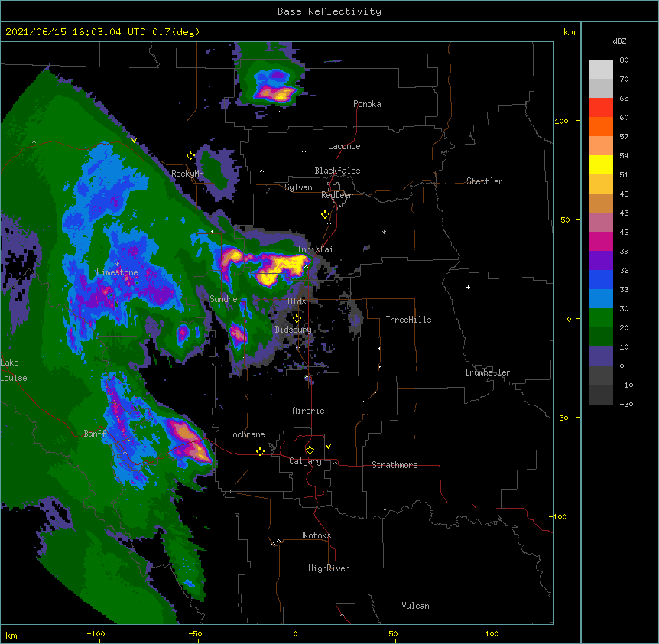The image size is (659, 644).
Task: Select the orange 60-57 dBZ legend swatch
Action: 601,126
